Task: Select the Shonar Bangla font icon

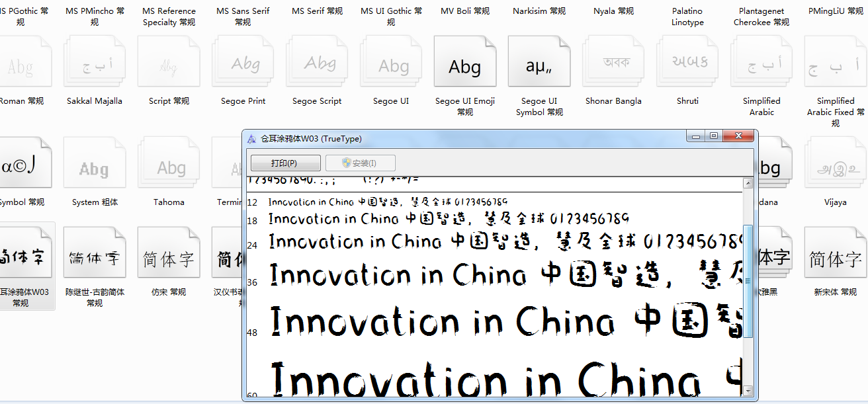Action: 613,65
